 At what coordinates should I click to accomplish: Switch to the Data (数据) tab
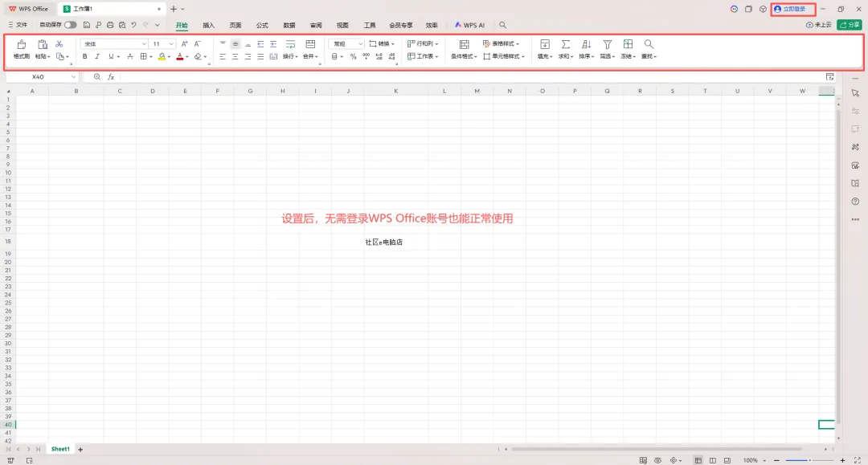289,25
